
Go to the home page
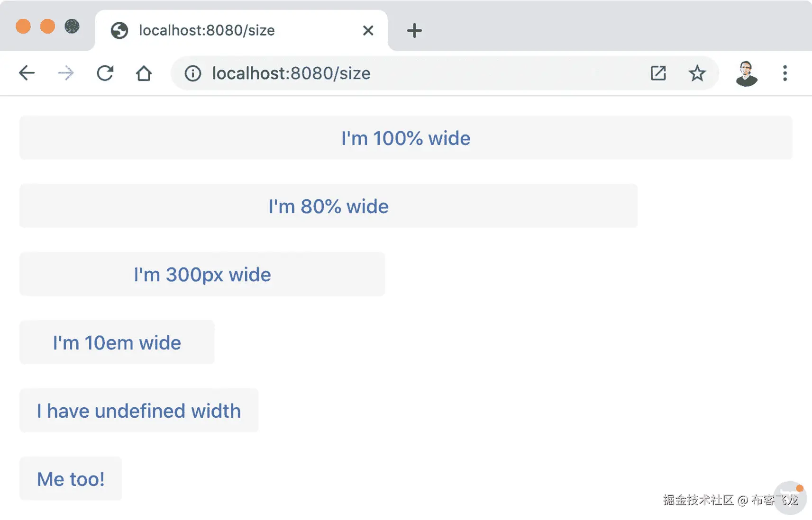tap(144, 73)
